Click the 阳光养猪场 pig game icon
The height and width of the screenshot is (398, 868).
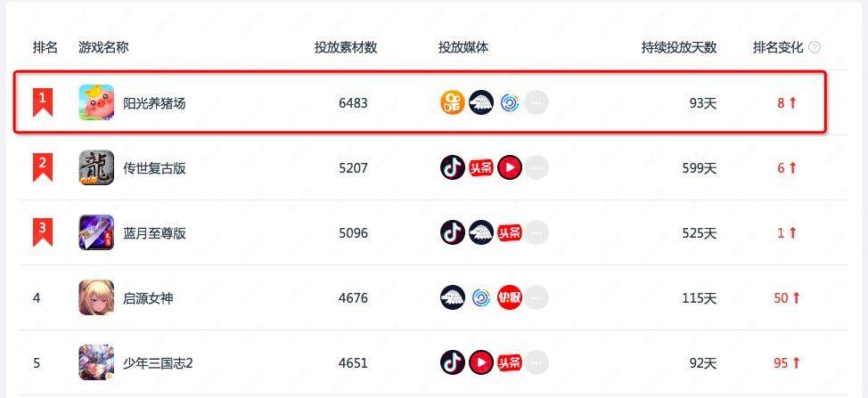point(96,102)
